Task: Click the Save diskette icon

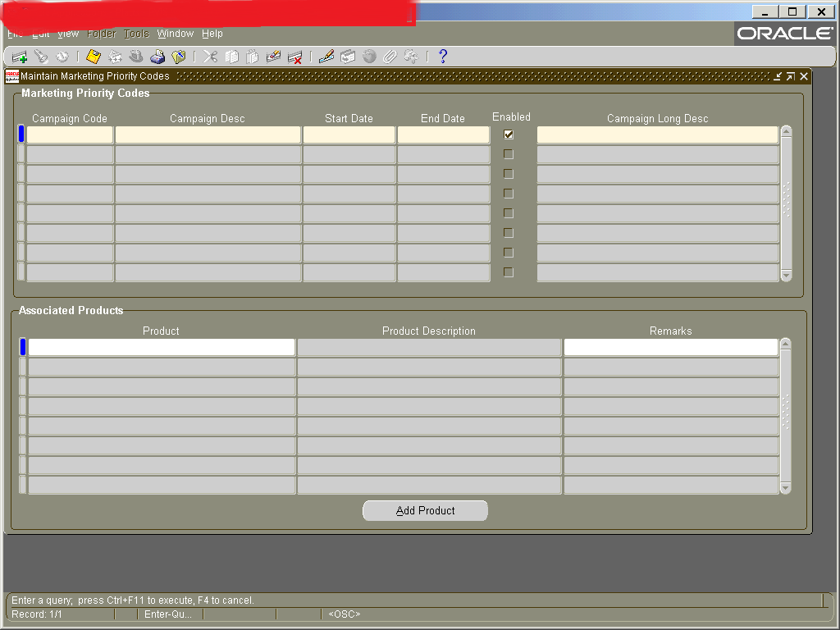Action: click(94, 57)
